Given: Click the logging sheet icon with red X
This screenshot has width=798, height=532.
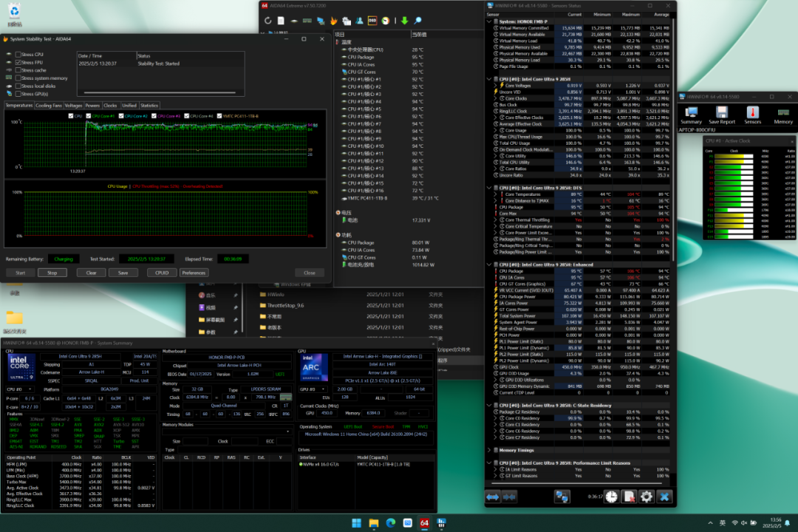Looking at the screenshot, I should 629,497.
